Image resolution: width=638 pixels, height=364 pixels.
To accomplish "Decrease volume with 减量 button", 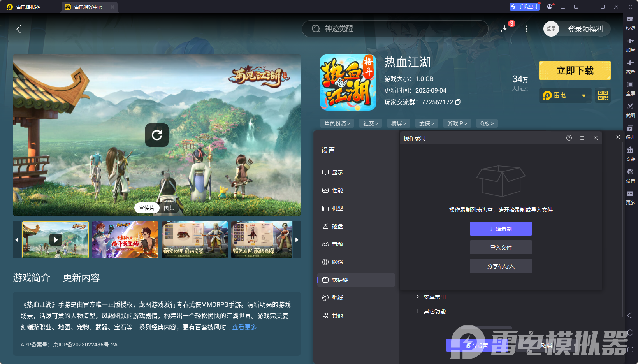I will (630, 67).
